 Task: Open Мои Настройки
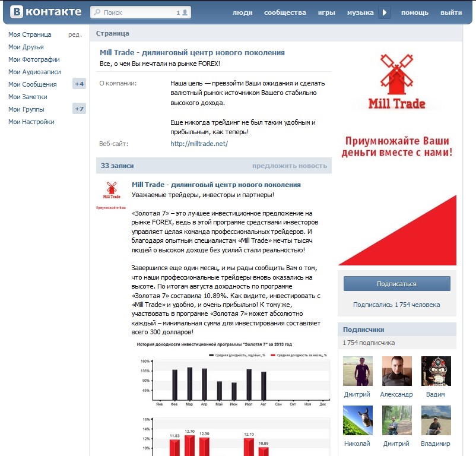click(31, 122)
